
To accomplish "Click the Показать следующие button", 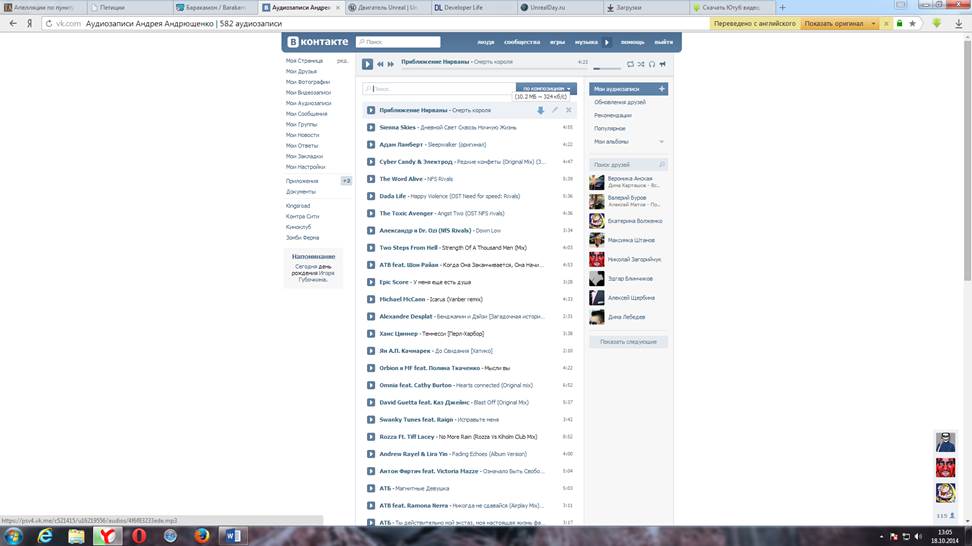I will click(628, 342).
